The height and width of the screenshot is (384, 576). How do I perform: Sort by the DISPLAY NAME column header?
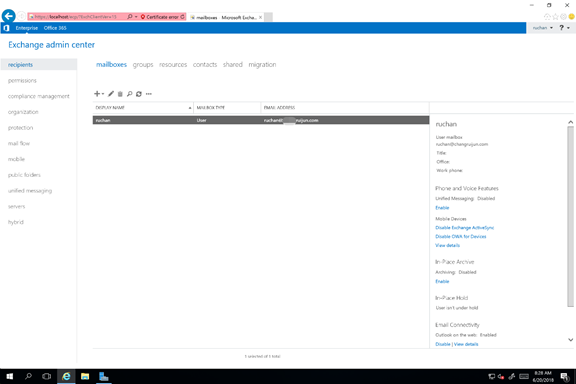coord(143,108)
